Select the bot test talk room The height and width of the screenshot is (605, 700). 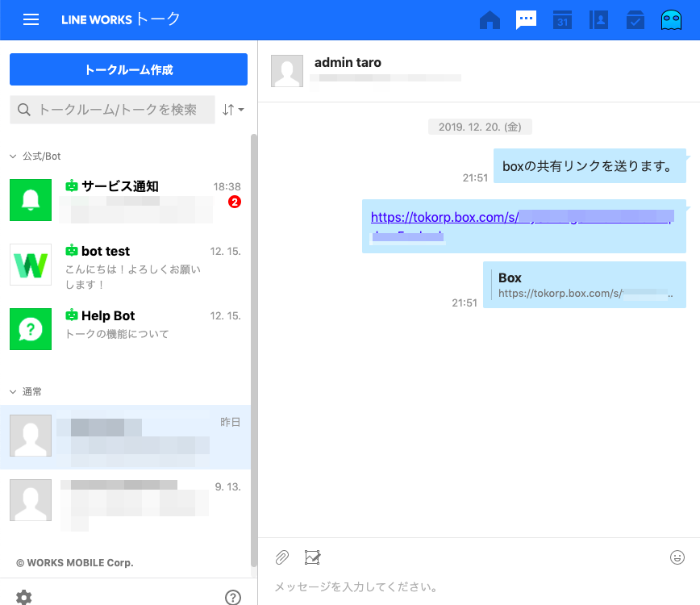click(x=126, y=265)
